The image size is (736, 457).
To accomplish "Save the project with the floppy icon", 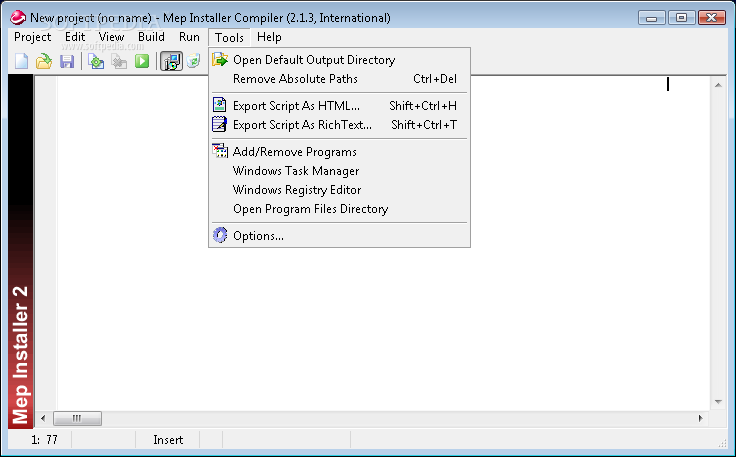I will coord(67,61).
